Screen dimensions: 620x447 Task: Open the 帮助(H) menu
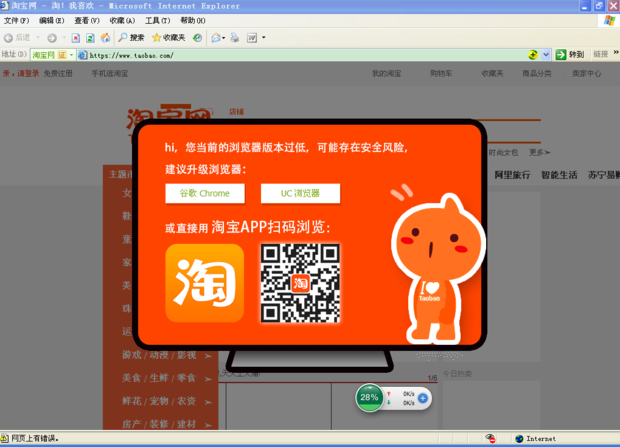click(x=193, y=21)
